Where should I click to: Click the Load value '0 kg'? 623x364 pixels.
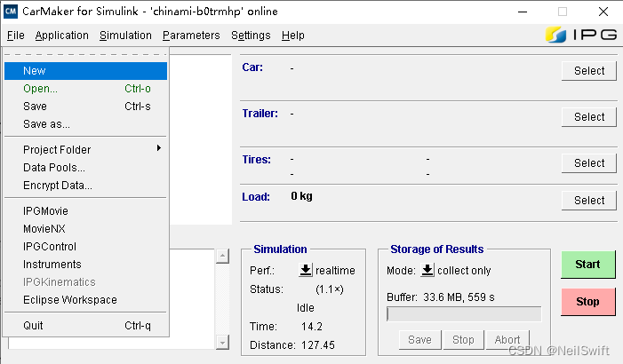301,196
